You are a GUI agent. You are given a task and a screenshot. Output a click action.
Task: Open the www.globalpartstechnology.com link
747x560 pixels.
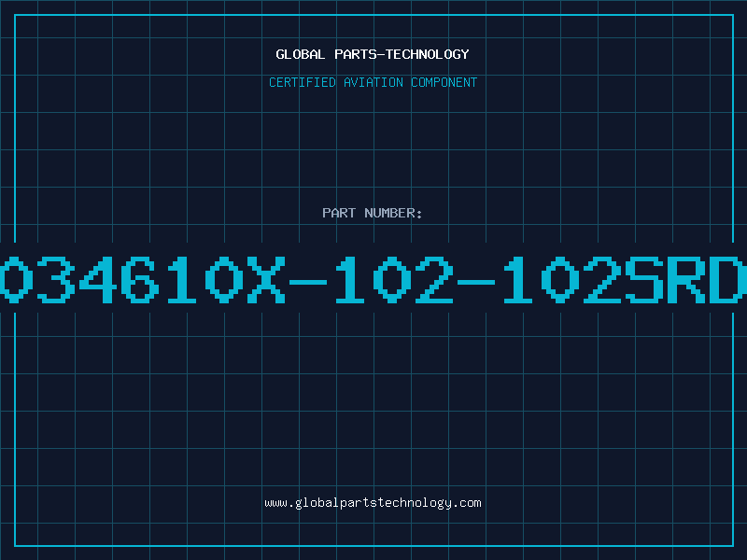(373, 503)
